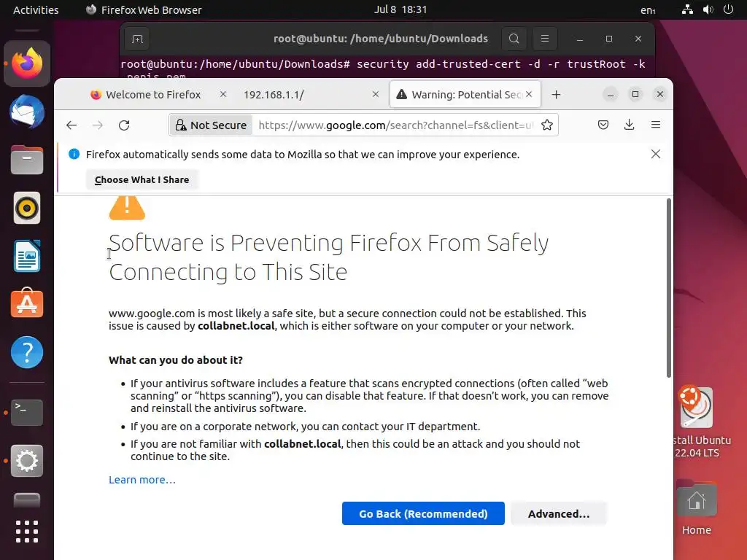Open the terminal hamburger menu
The width and height of the screenshot is (747, 560).
coord(544,39)
